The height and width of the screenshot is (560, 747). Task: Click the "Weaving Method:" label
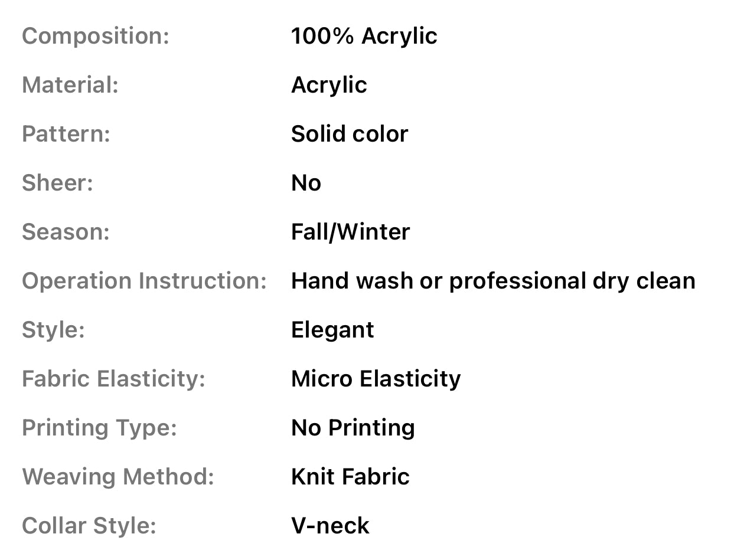[118, 477]
